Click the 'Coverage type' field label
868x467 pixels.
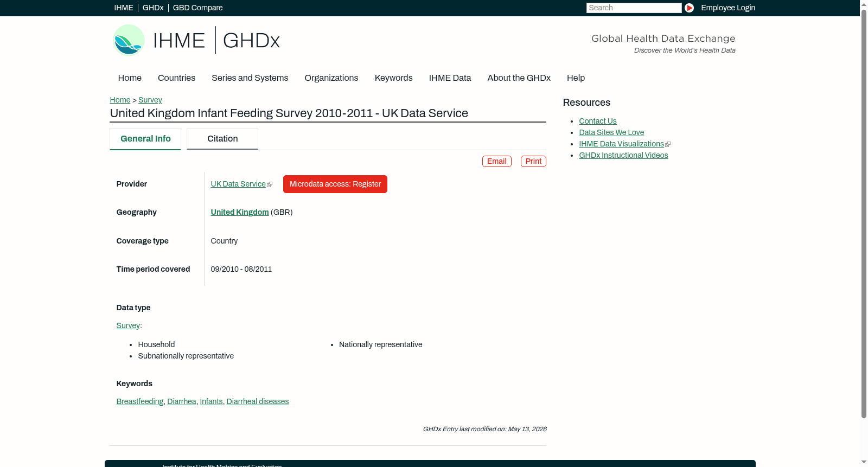(x=143, y=241)
